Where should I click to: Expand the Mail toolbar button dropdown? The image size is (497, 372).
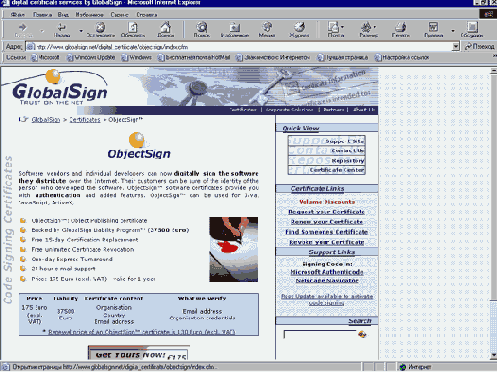[x=343, y=27]
